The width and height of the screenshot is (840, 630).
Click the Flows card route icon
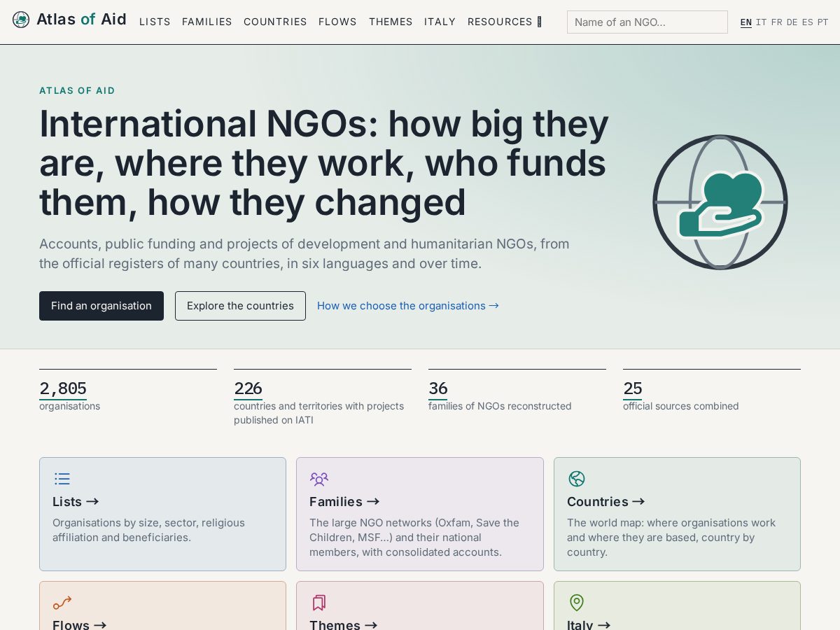click(x=62, y=603)
